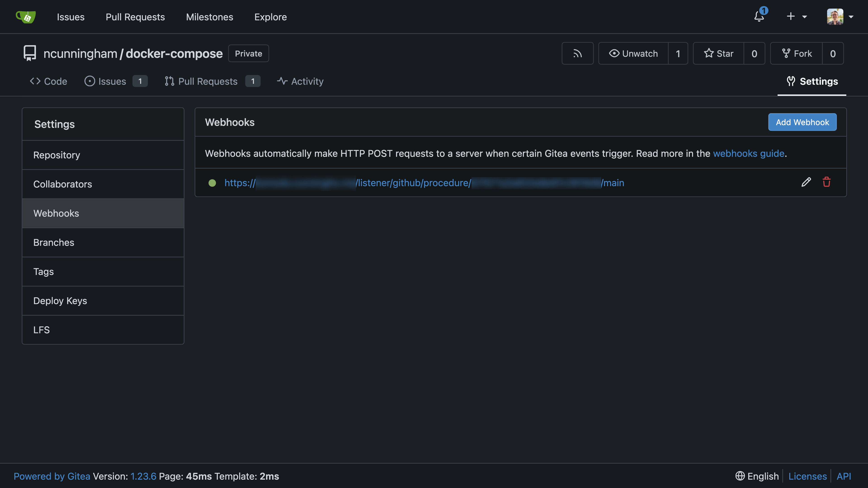Select Deploy Keys in settings sidebar
Viewport: 868px width, 488px height.
[x=103, y=301]
